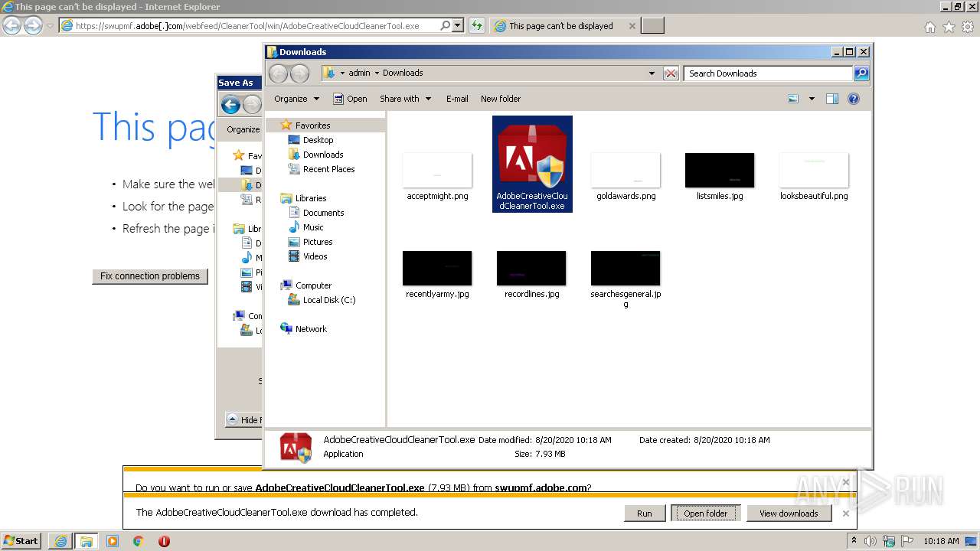Click the Open toolbar button
Image resolution: width=980 pixels, height=551 pixels.
(x=351, y=99)
